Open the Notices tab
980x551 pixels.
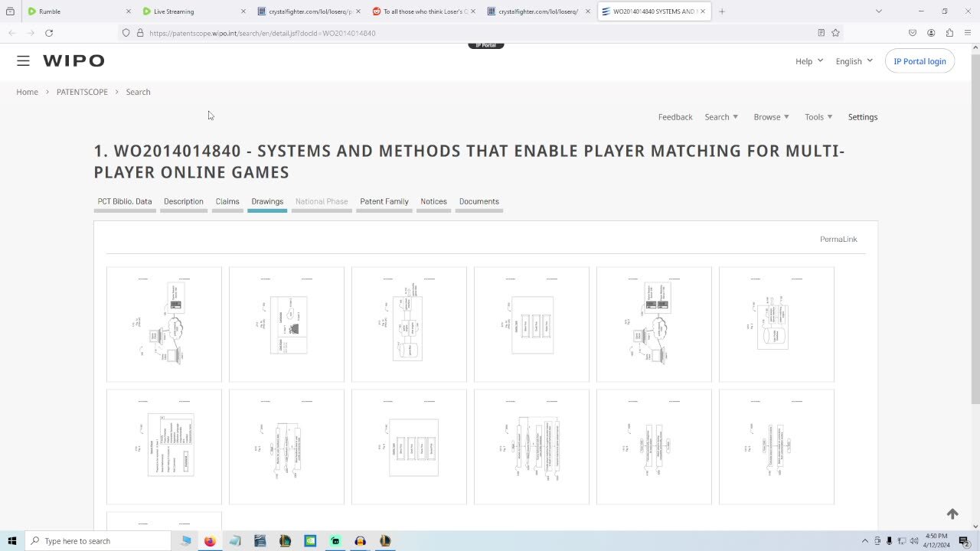click(x=433, y=201)
